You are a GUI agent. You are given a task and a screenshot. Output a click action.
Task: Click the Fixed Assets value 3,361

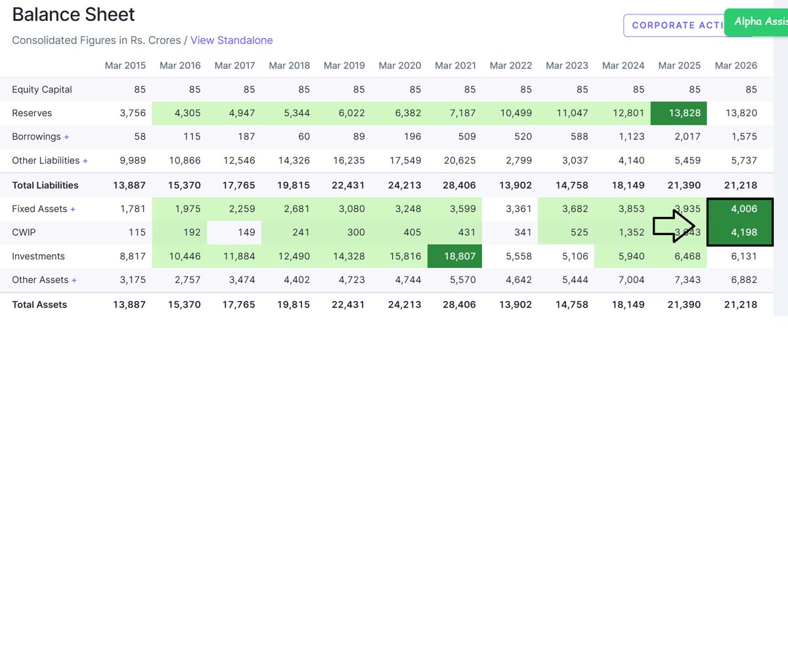[x=519, y=209]
